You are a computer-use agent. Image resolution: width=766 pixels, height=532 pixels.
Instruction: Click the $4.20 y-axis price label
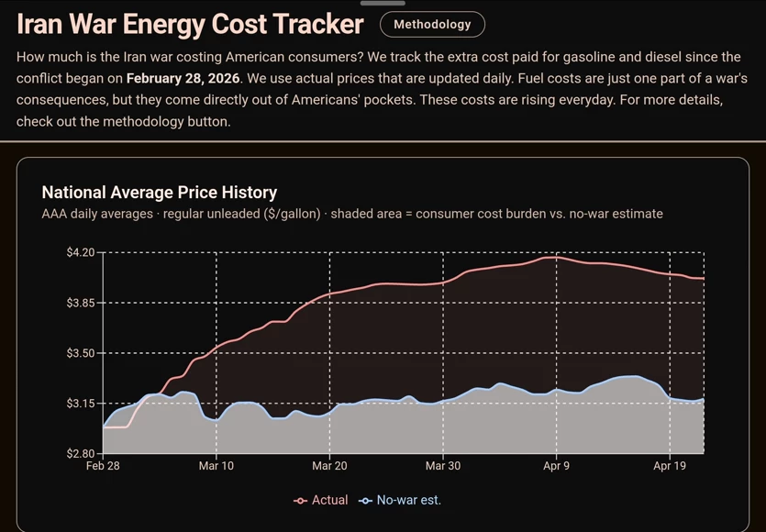pos(81,252)
